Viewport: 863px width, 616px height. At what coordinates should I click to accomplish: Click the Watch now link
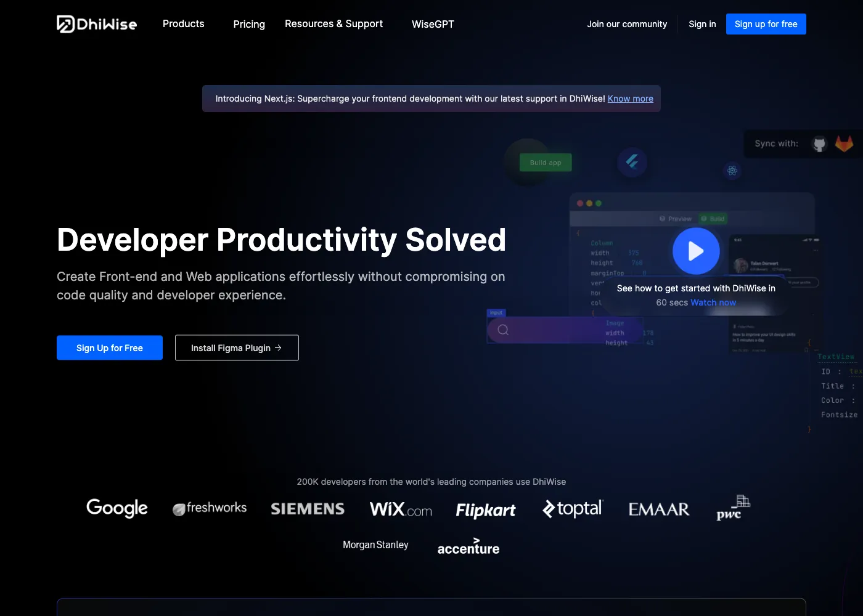pos(713,302)
